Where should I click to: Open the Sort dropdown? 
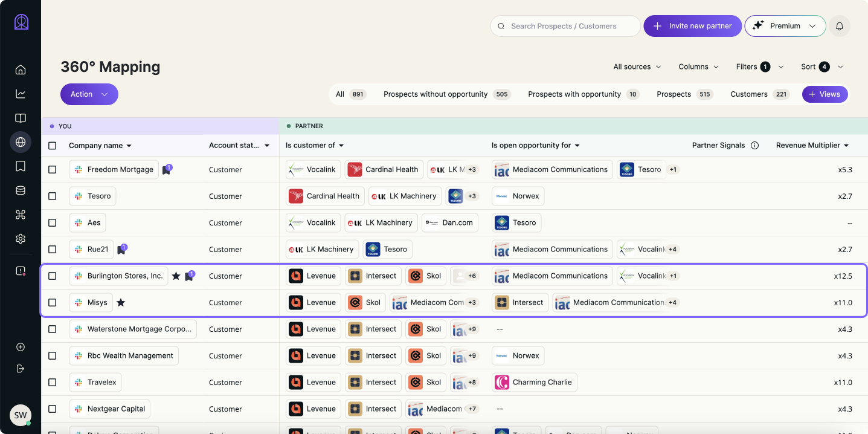pos(822,66)
